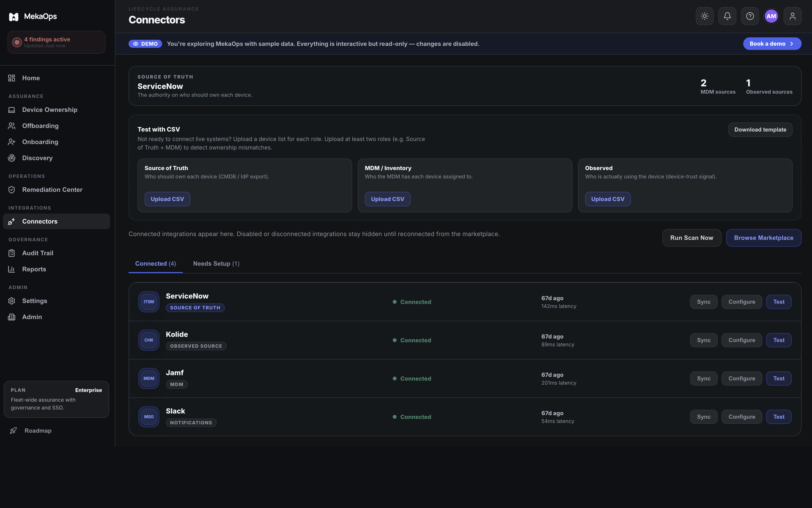The width and height of the screenshot is (812, 508).
Task: Click the Admin building icon
Action: pyautogui.click(x=12, y=317)
